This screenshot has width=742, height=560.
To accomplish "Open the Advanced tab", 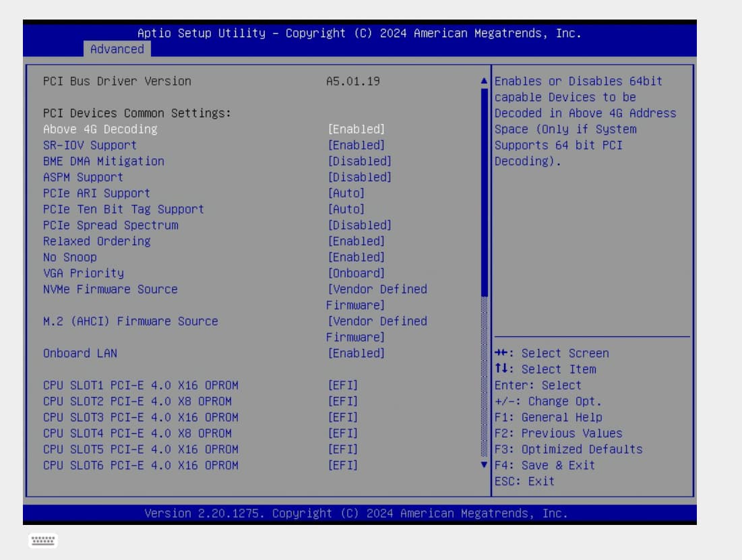I will click(x=117, y=49).
